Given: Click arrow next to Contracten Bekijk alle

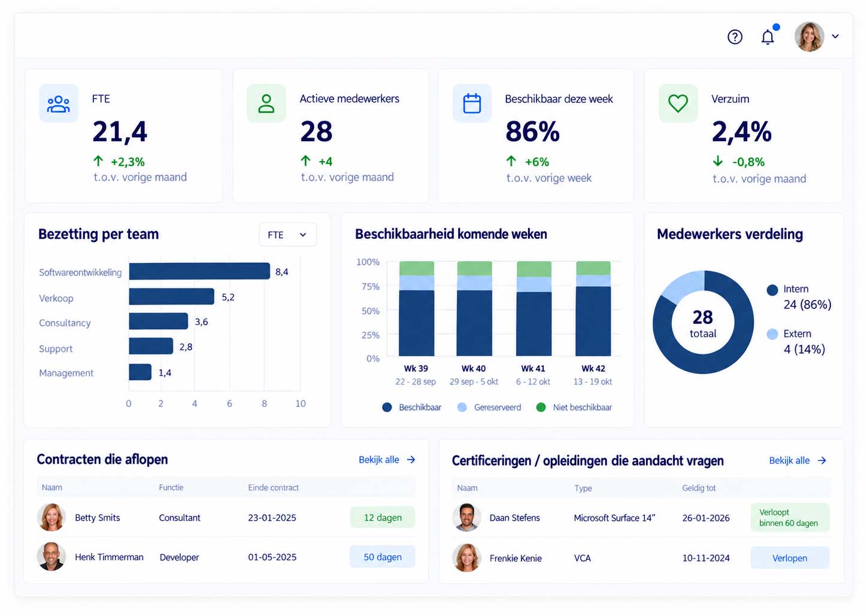Looking at the screenshot, I should coord(411,460).
